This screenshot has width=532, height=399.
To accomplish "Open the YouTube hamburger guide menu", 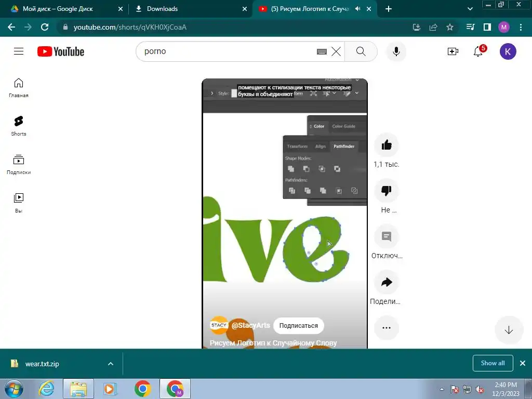I will tap(19, 51).
